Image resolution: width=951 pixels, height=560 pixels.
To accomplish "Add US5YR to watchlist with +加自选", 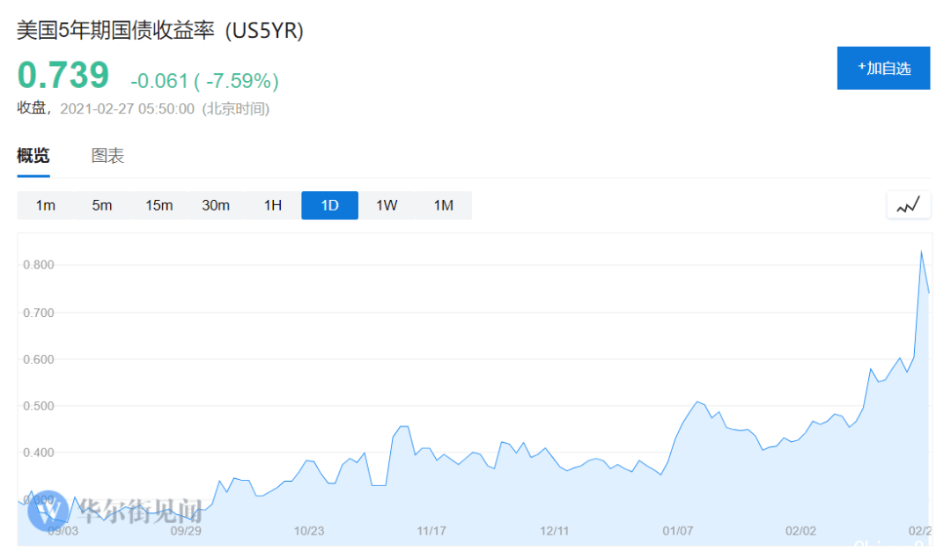I will click(883, 68).
